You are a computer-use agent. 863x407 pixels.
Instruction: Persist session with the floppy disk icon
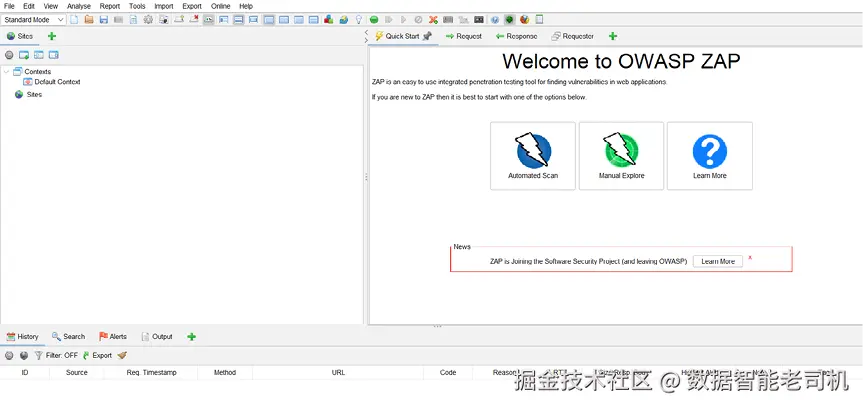[x=103, y=20]
